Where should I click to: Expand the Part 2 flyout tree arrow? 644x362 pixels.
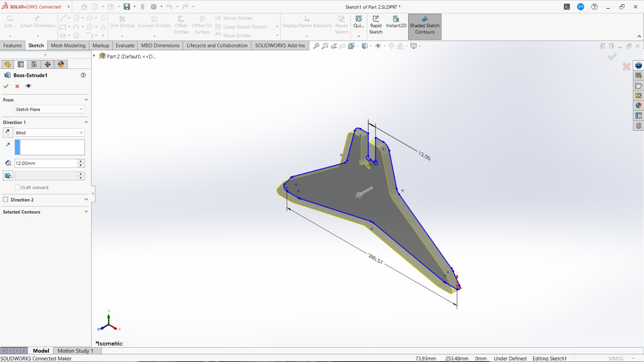point(94,56)
